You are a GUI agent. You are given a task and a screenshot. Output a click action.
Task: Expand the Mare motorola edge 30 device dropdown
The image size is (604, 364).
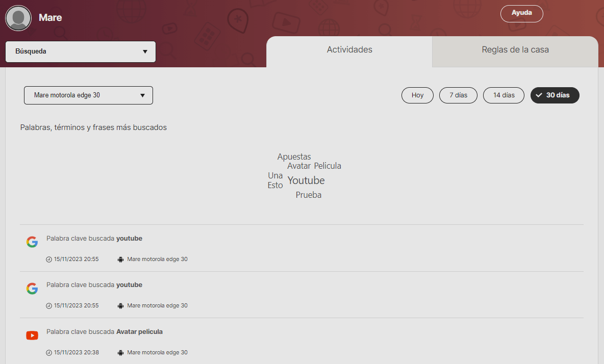point(88,95)
